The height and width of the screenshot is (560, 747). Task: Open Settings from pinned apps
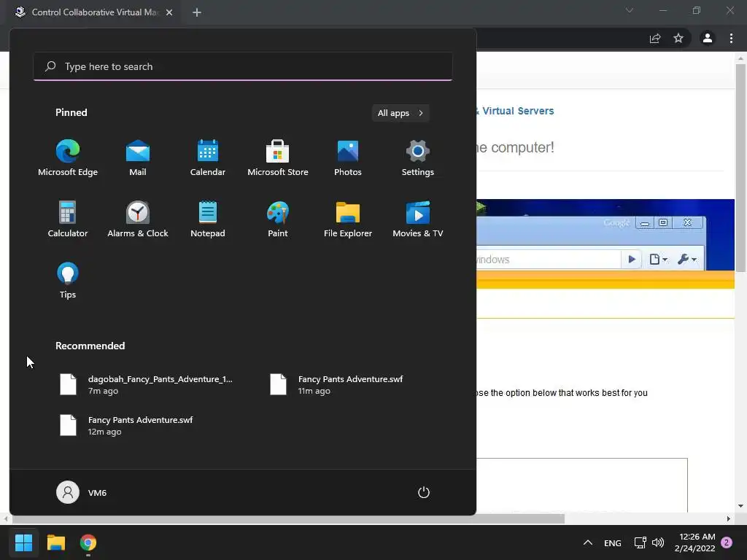[418, 158]
